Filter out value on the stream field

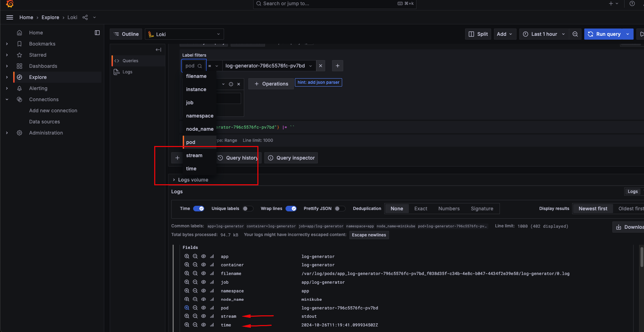(x=195, y=316)
